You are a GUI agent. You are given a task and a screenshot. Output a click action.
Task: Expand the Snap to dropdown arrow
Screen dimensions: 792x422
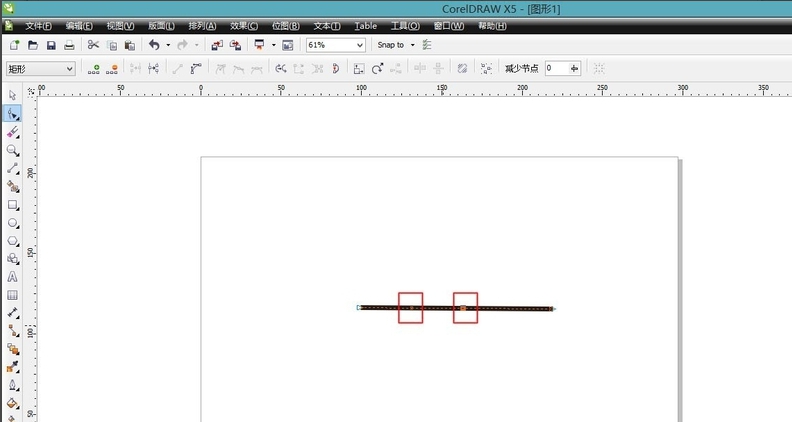[x=412, y=45]
